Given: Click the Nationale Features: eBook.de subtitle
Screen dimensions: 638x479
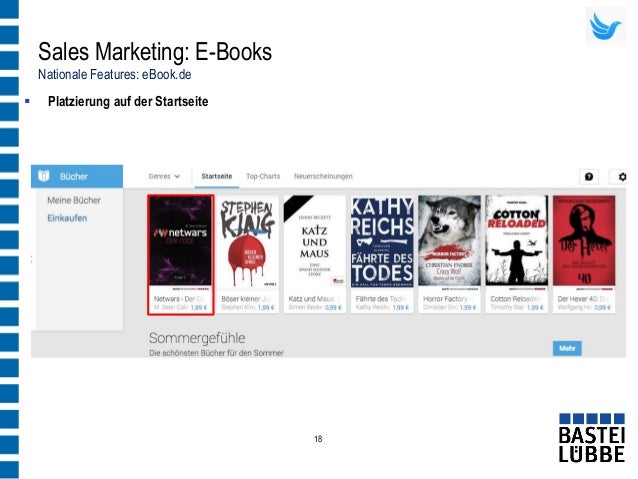Looking at the screenshot, I should (x=114, y=74).
